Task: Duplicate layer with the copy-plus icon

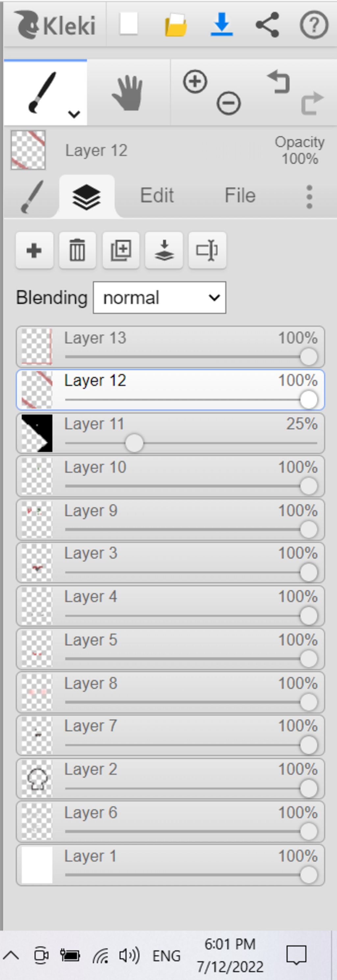Action: 121,251
